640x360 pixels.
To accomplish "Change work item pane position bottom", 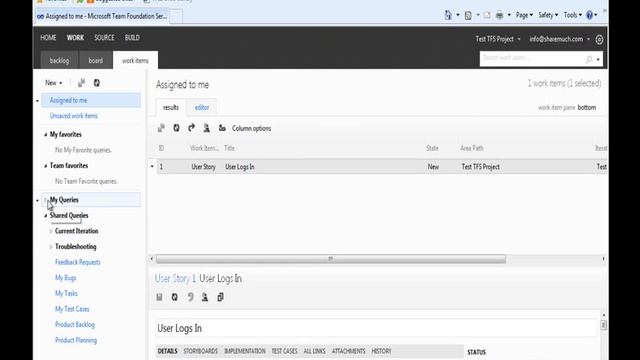I will click(587, 108).
